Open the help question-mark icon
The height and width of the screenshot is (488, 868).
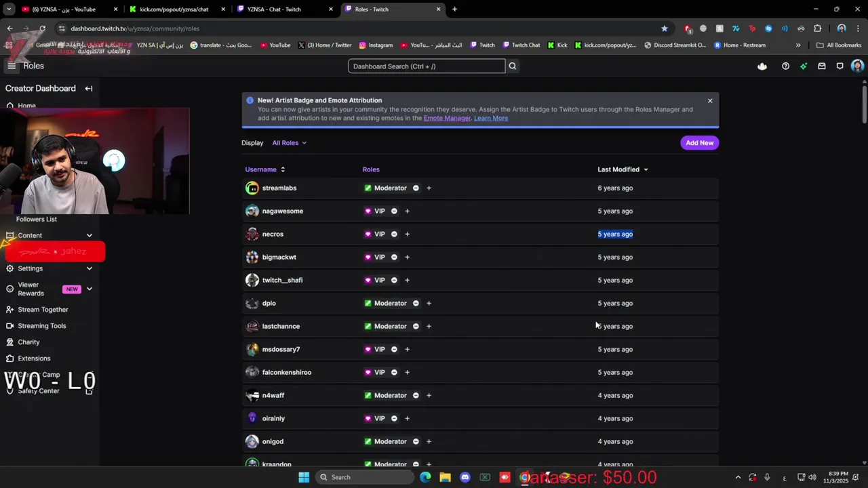pyautogui.click(x=785, y=66)
